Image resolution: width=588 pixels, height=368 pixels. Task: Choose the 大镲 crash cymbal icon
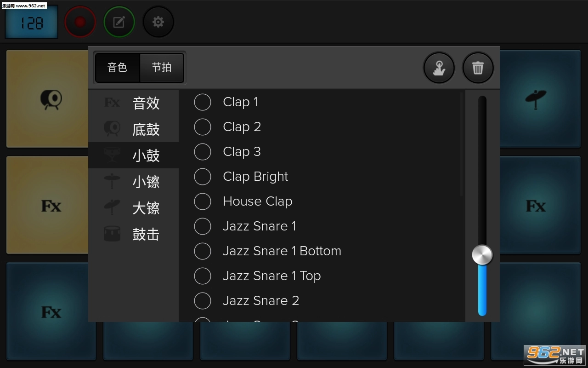(x=112, y=207)
